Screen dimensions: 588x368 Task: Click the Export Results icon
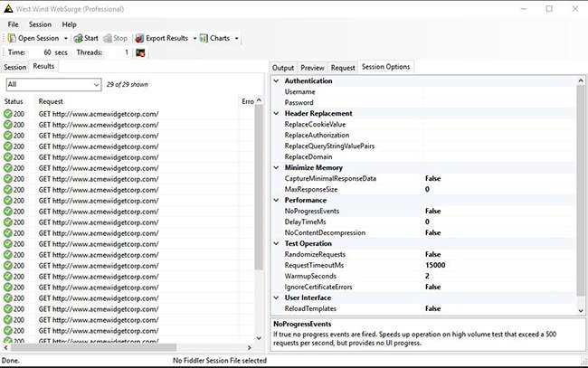pyautogui.click(x=139, y=38)
